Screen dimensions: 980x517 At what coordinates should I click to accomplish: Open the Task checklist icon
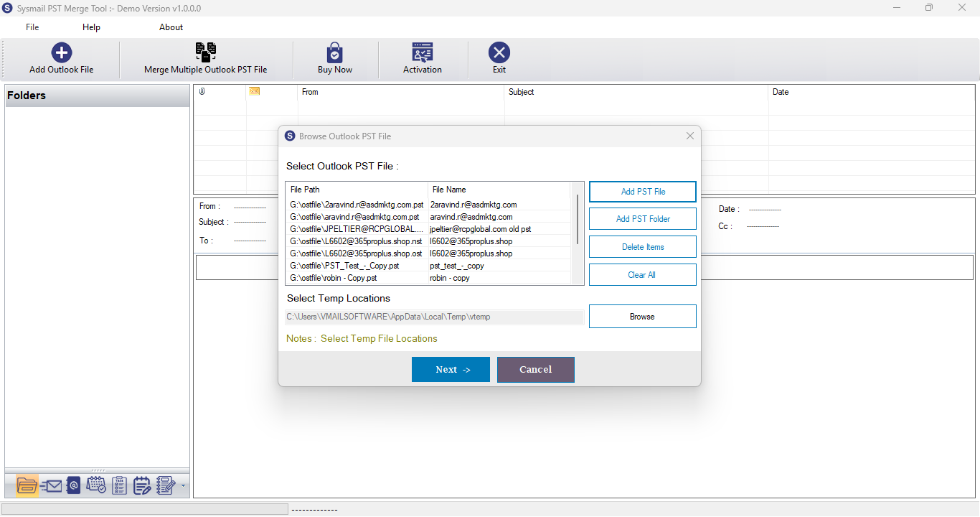coord(120,485)
